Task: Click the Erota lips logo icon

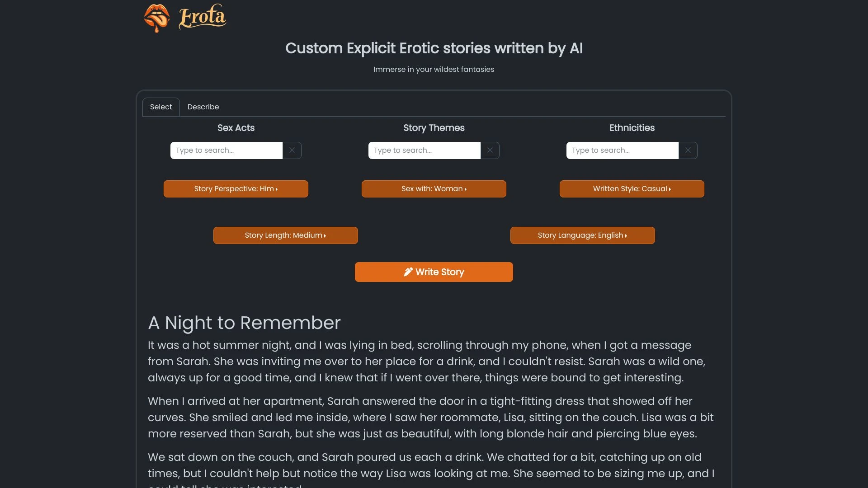Action: 157,18
